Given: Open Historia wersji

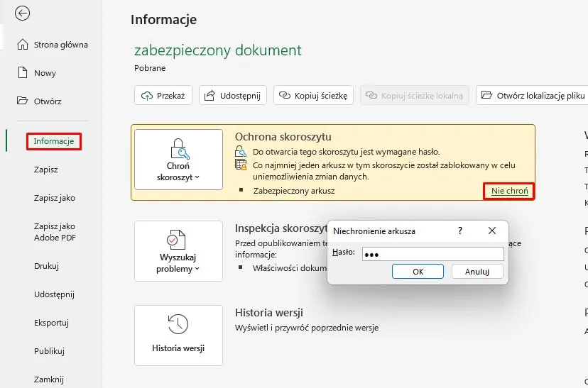Looking at the screenshot, I should [178, 335].
